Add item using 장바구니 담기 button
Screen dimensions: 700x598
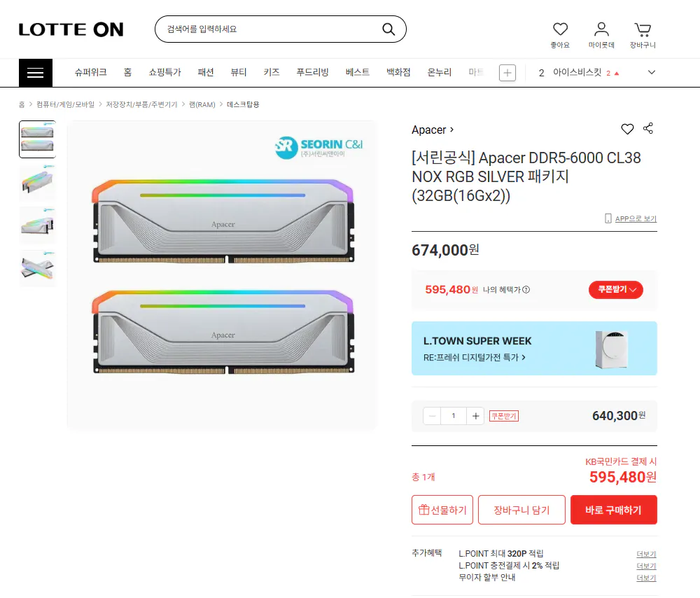tap(521, 510)
